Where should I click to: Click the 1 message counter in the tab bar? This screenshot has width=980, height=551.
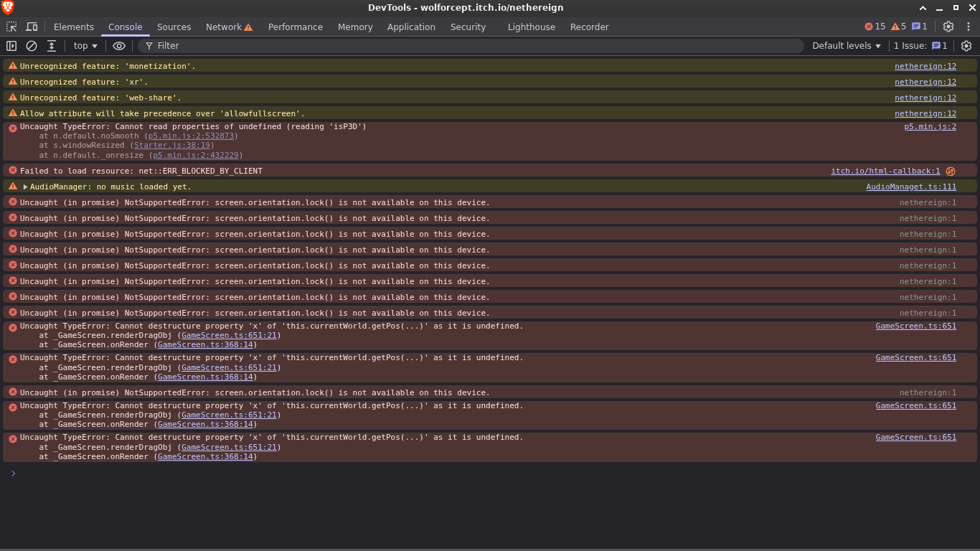pos(920,27)
